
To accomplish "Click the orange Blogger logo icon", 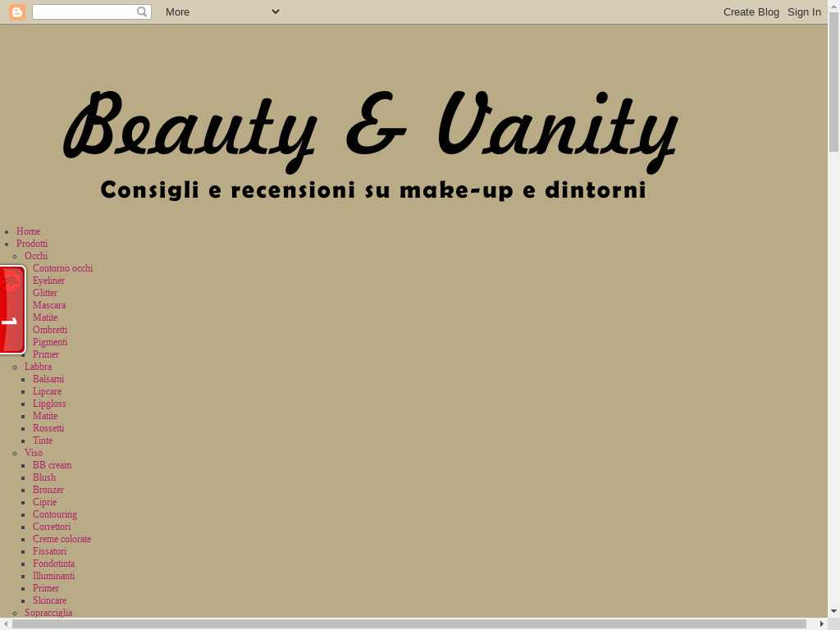I will [x=17, y=12].
